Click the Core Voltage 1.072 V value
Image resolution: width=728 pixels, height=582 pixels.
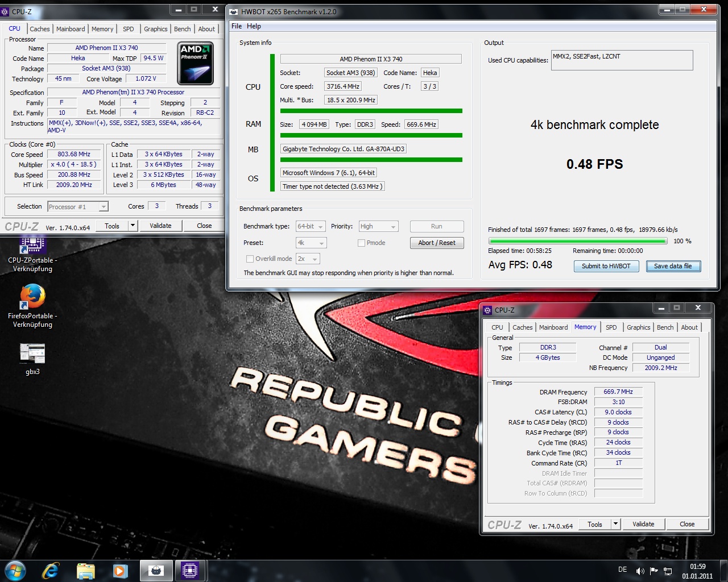coord(146,78)
